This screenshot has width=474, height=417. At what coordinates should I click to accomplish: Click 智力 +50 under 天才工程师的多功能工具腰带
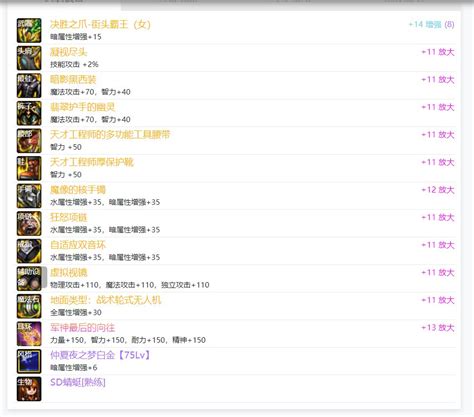pyautogui.click(x=66, y=147)
